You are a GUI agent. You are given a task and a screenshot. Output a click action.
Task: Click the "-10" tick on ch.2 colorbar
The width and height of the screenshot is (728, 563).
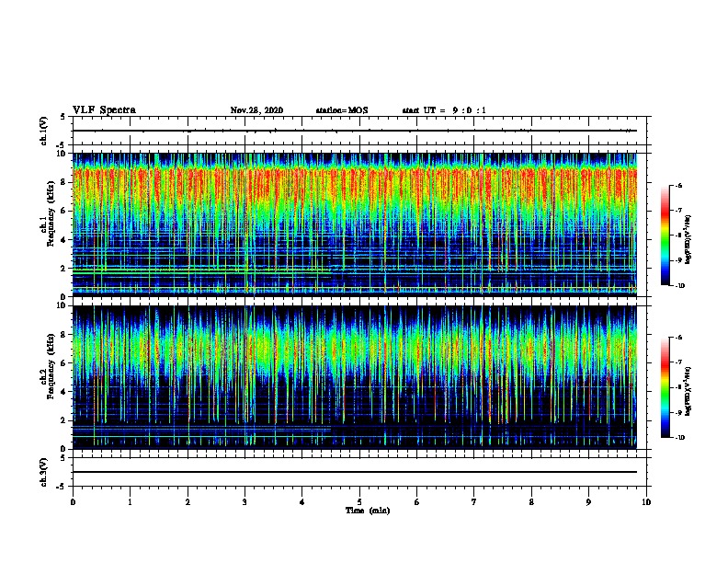[679, 438]
